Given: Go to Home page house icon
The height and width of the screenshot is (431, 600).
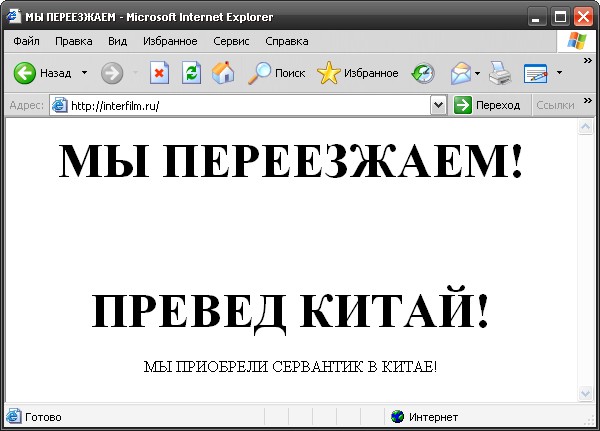Looking at the screenshot, I should 223,72.
